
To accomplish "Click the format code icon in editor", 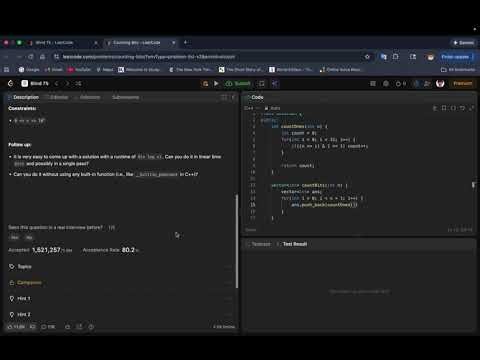I will (x=435, y=108).
